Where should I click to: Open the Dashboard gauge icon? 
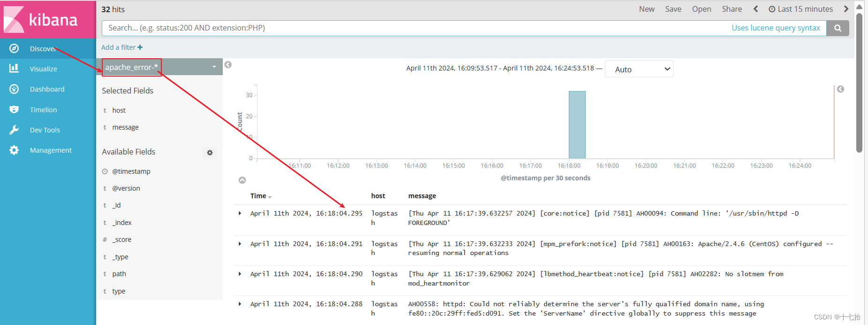pos(14,89)
